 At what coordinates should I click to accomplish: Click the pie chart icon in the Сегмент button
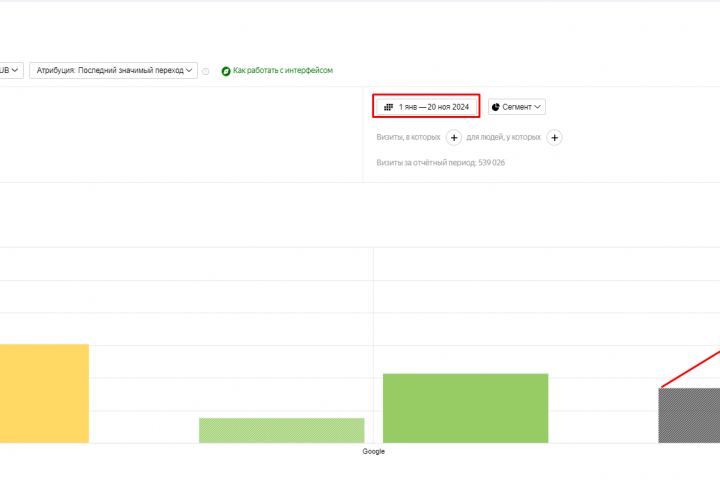[x=495, y=107]
